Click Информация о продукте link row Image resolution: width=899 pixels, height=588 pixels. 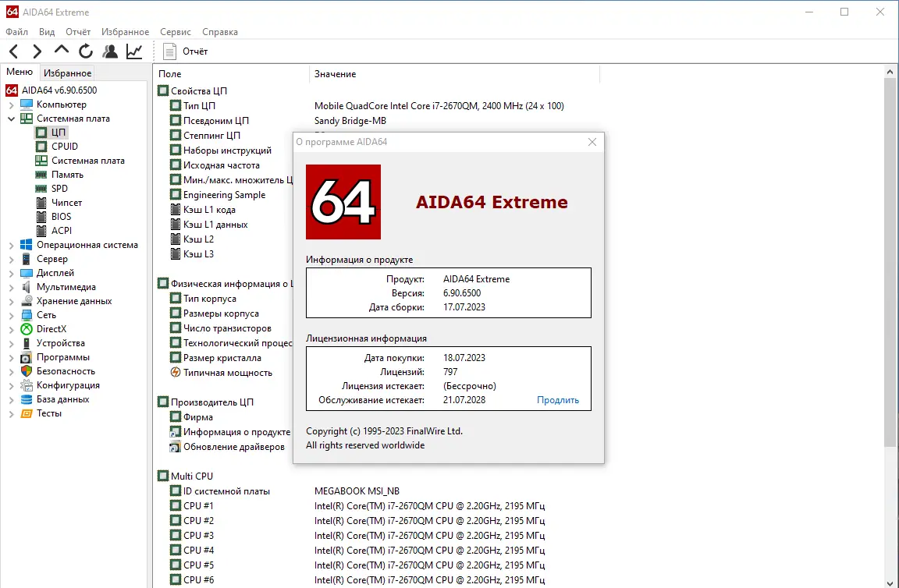pyautogui.click(x=230, y=432)
